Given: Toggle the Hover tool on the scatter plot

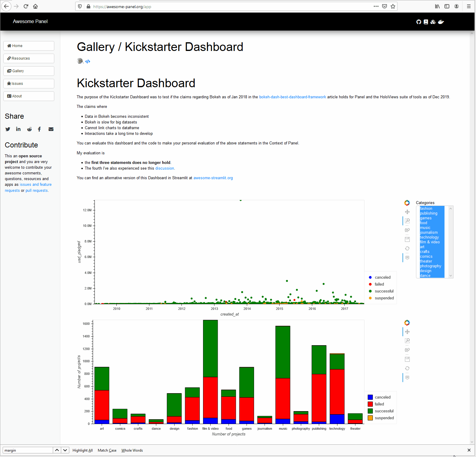Looking at the screenshot, I should click(x=407, y=258).
